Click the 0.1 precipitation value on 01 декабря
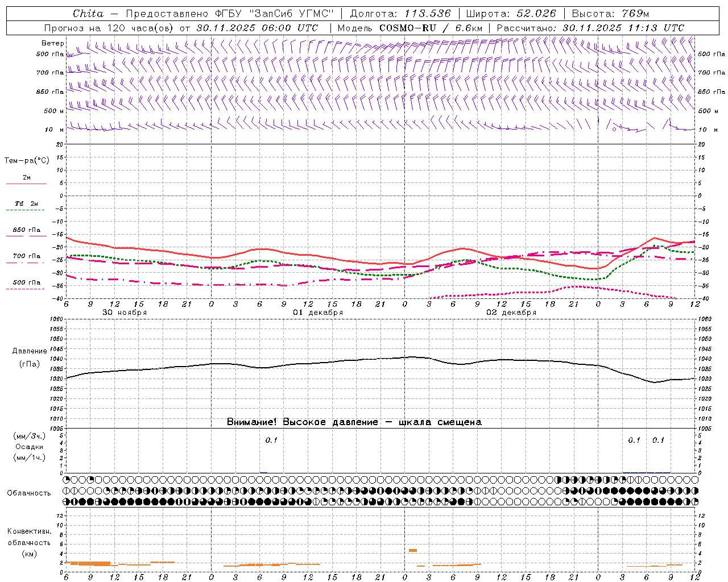This screenshot has width=728, height=582. [271, 440]
